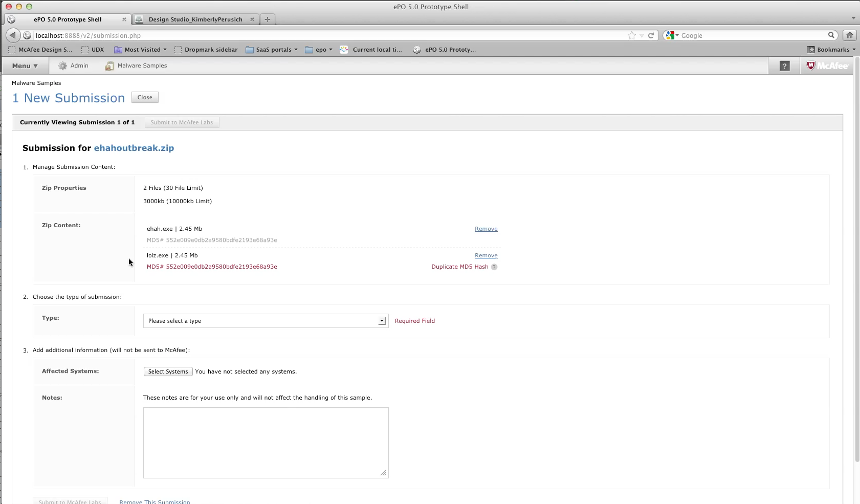The height and width of the screenshot is (504, 860).
Task: Click 3000kb (10000kb Limit) text
Action: point(178,201)
